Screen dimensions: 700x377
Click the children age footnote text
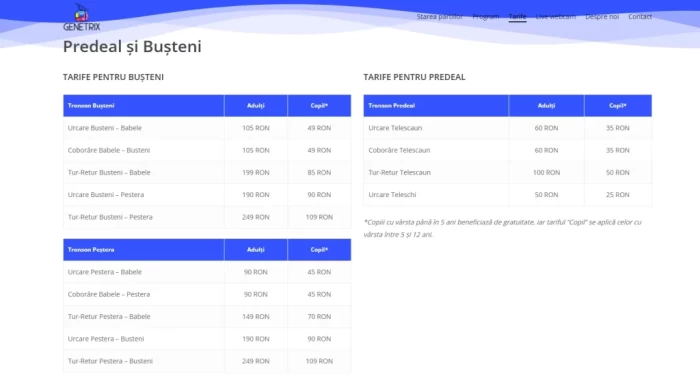(503, 228)
